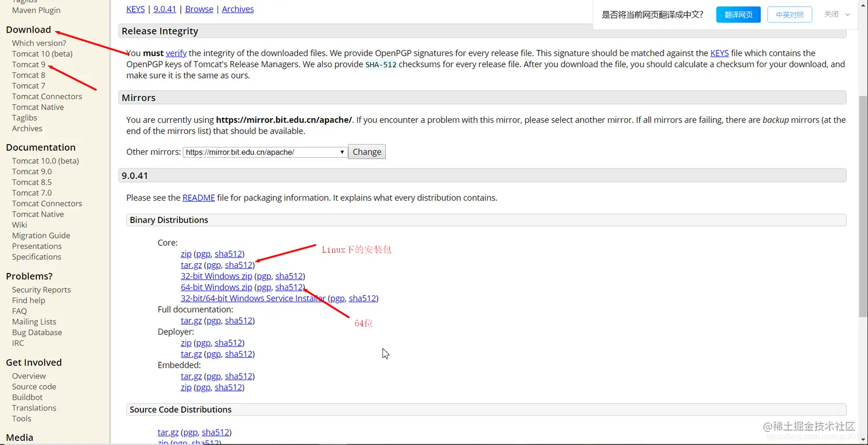Download source code tar.gz
The height and width of the screenshot is (445, 868).
[x=168, y=432]
